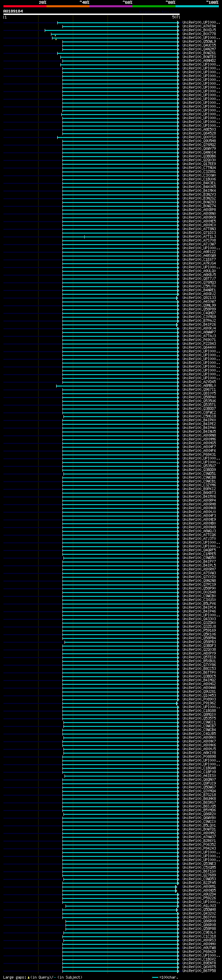This screenshot has width=222, height=980.
Task: Click hit label UniRef100_B4IP26
Action: tap(199, 324)
